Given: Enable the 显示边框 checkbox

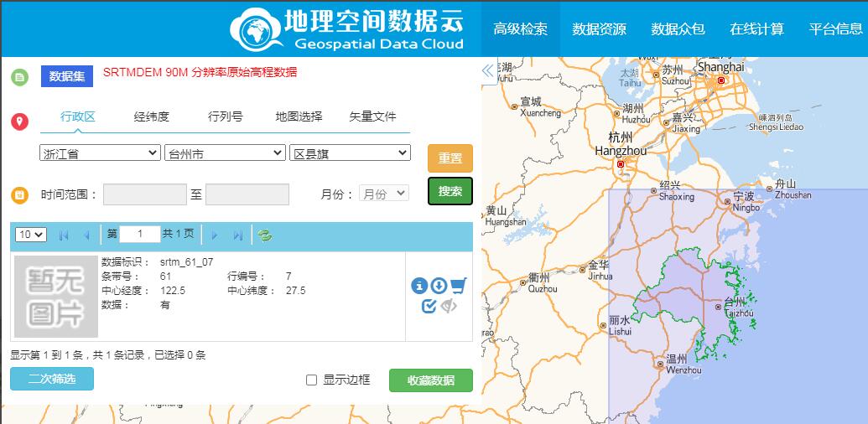Looking at the screenshot, I should [312, 380].
